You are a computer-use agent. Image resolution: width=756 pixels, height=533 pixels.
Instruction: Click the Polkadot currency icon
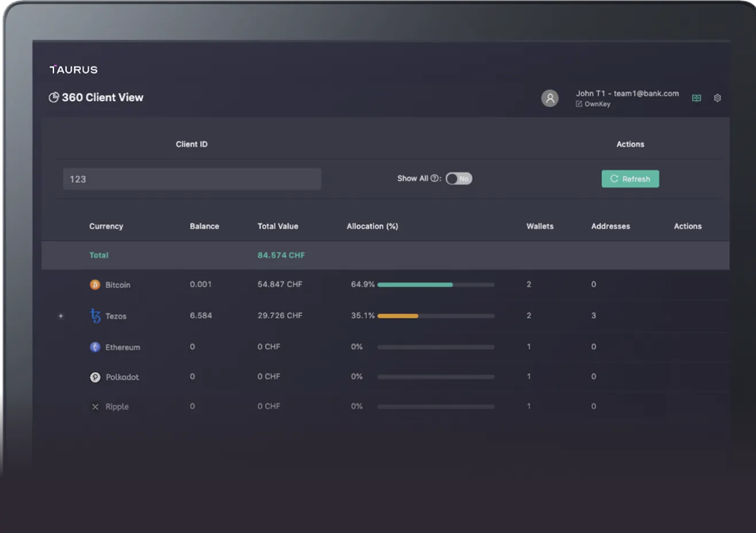click(95, 377)
